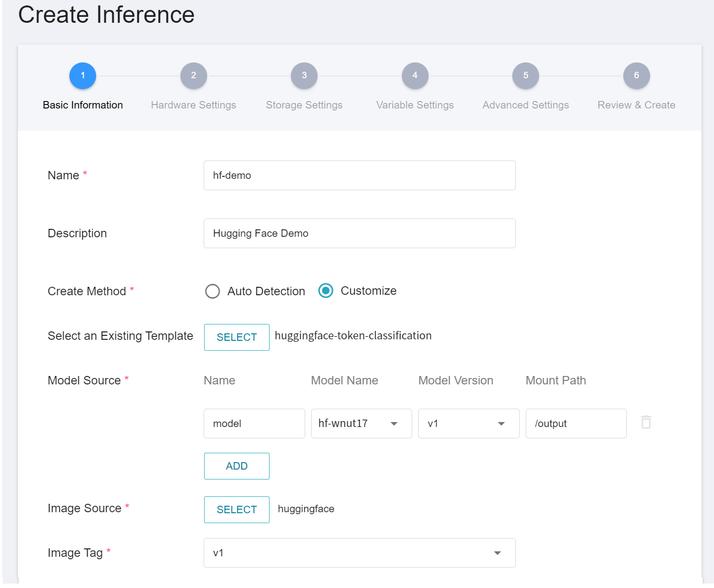
Task: Focus the Name field containing hf-demo
Action: coord(360,175)
